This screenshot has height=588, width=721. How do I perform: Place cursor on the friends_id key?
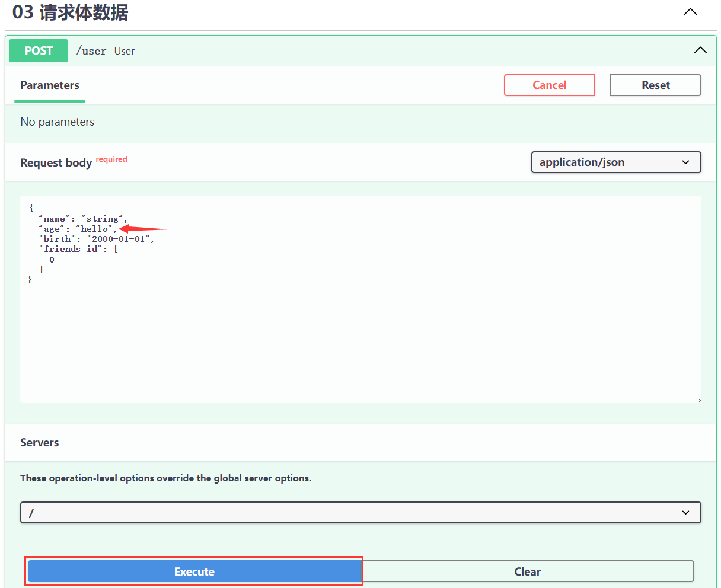tap(71, 249)
